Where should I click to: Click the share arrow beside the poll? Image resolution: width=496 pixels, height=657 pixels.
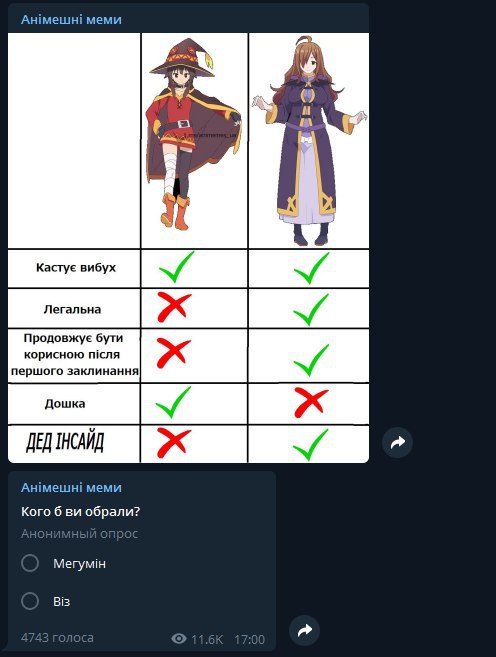[305, 630]
